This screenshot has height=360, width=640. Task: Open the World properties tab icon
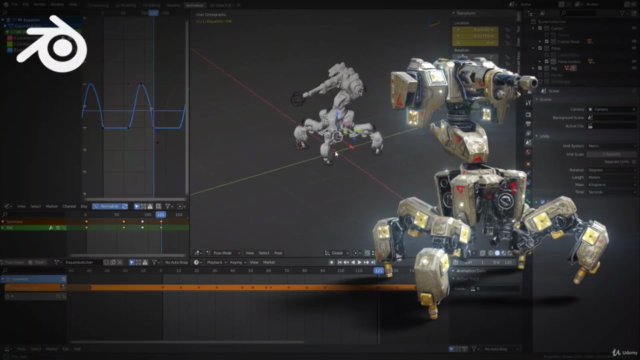(x=528, y=152)
